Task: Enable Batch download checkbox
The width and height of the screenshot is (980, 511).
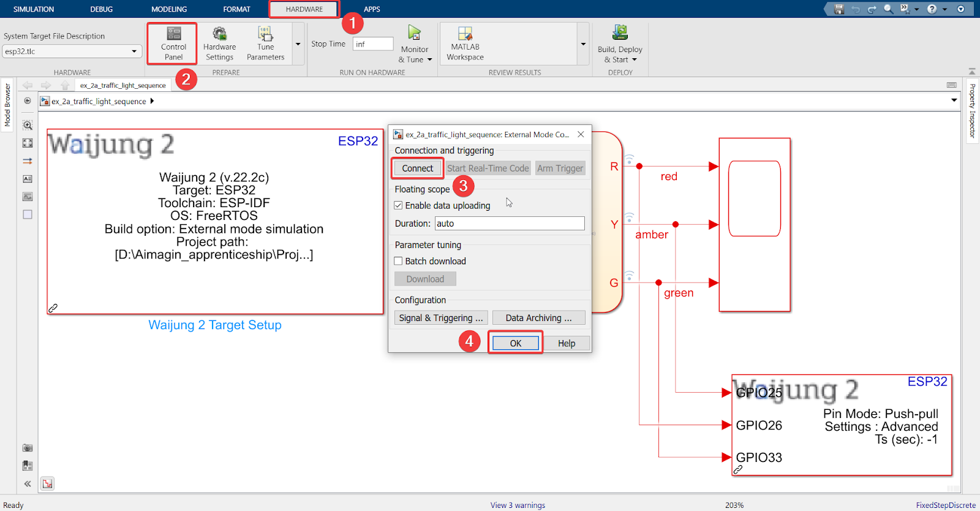Action: [x=398, y=261]
